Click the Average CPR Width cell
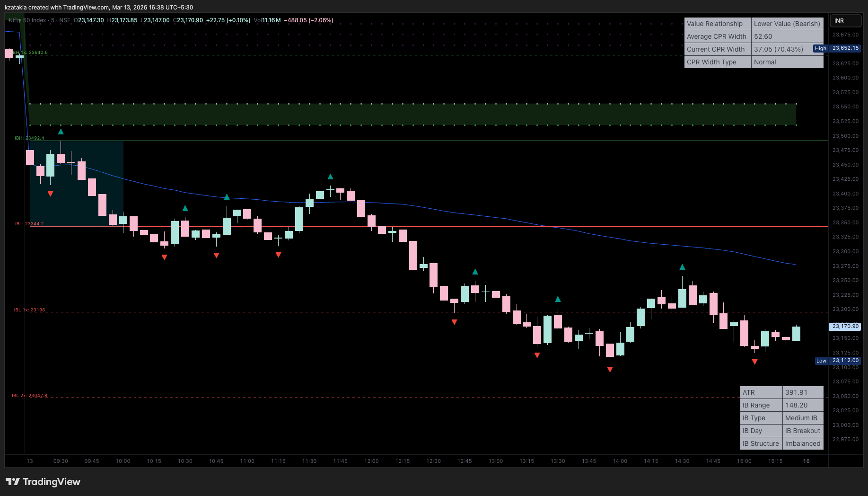The height and width of the screenshot is (496, 868). pyautogui.click(x=718, y=36)
